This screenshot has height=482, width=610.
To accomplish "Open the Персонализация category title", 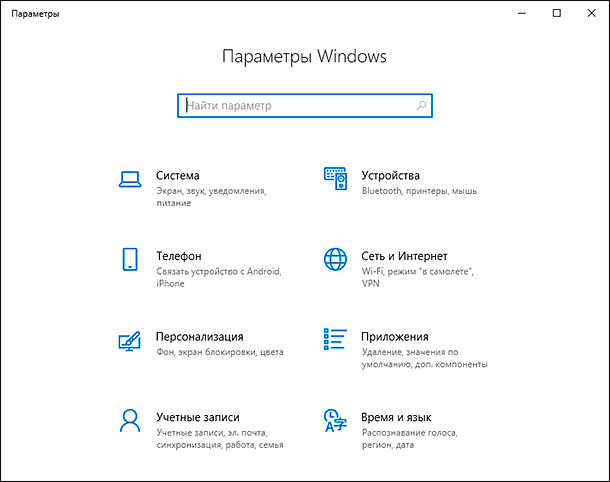I will click(200, 337).
